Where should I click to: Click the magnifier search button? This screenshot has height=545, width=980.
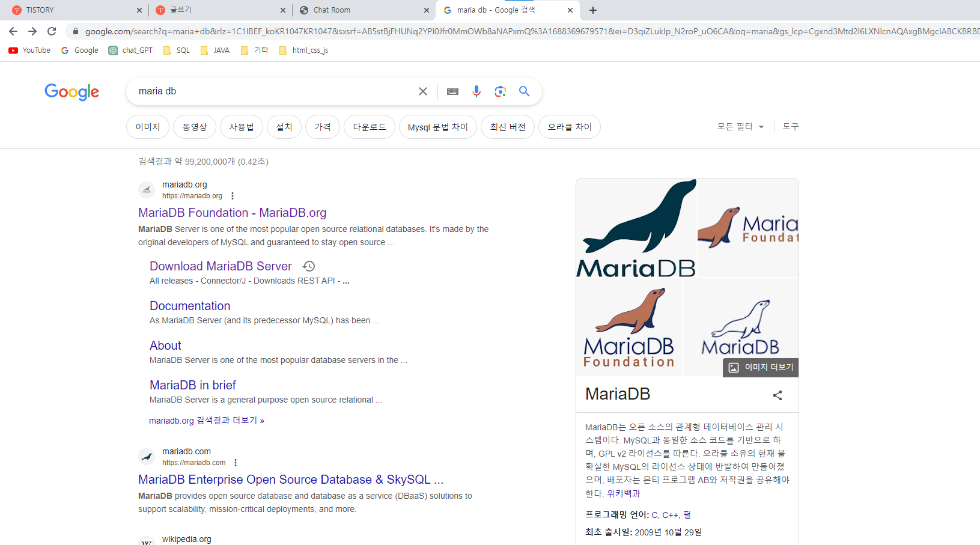coord(524,91)
